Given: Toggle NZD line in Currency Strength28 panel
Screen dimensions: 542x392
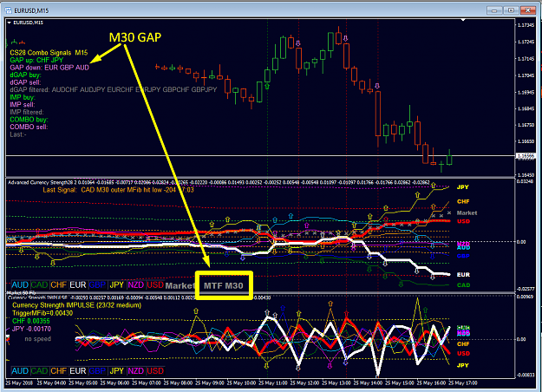Looking at the screenshot, I should pos(136,284).
